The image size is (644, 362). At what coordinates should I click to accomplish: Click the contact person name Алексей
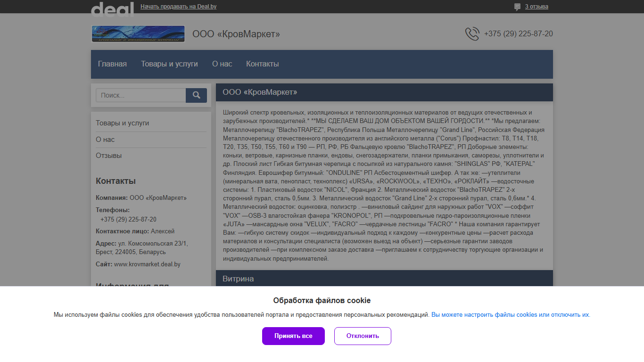pos(163,231)
